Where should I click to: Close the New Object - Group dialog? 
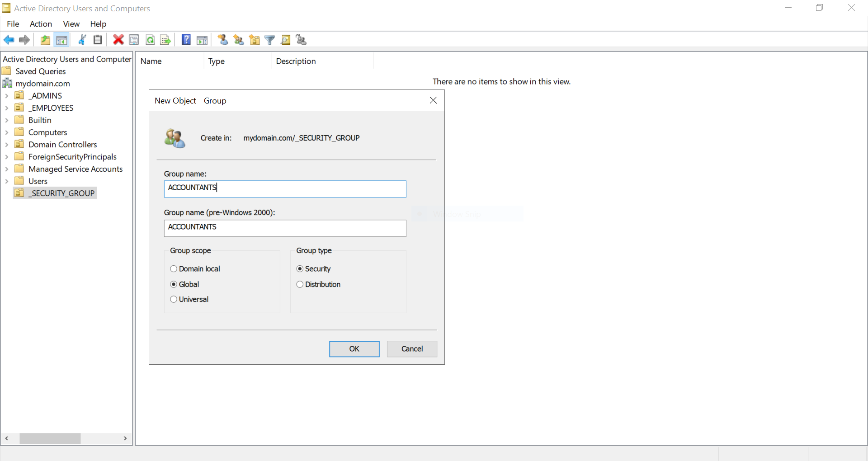[433, 100]
